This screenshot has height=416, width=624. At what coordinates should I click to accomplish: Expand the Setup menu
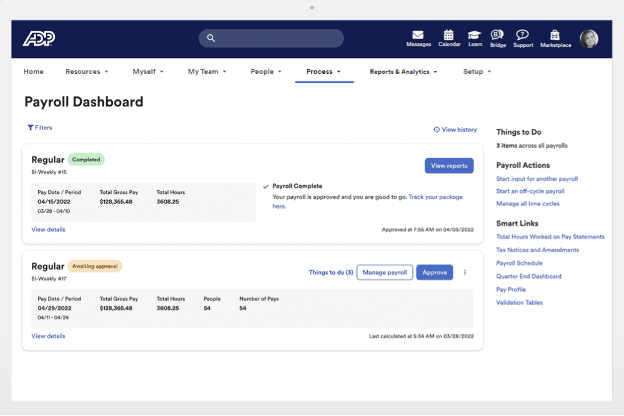coord(476,72)
